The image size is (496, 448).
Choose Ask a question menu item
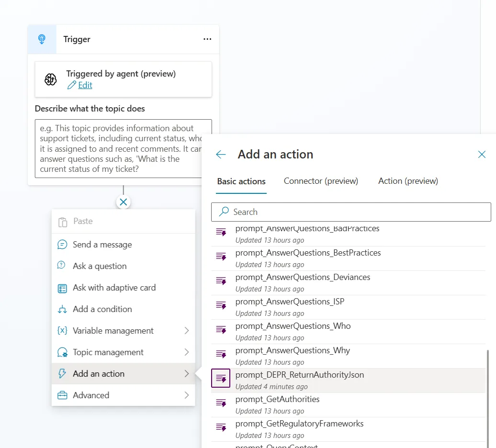[x=124, y=266]
